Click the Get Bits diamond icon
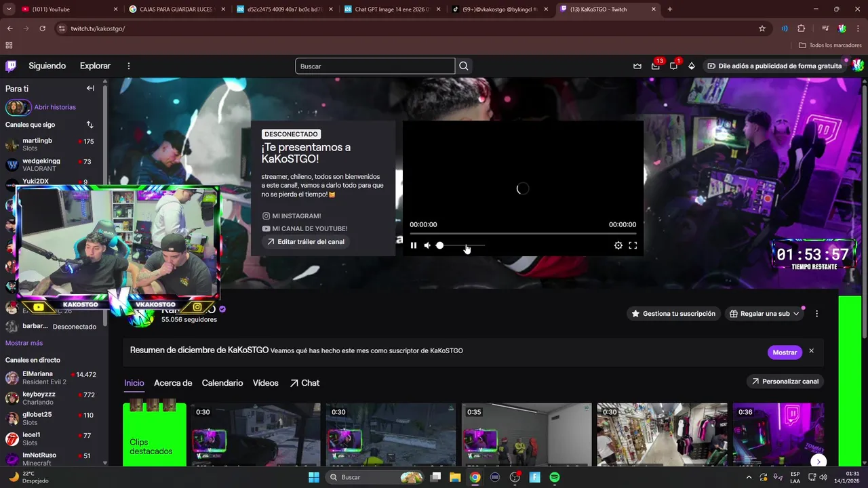Viewport: 868px width, 488px height. point(692,66)
